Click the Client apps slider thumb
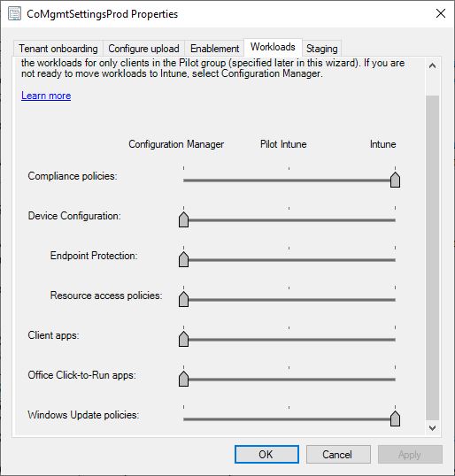Screen dimensions: 455x476 pyautogui.click(x=183, y=339)
